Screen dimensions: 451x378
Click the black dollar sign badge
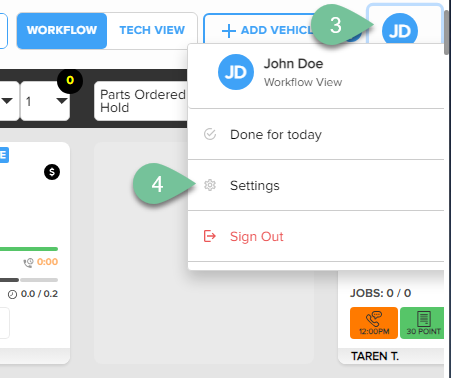52,172
